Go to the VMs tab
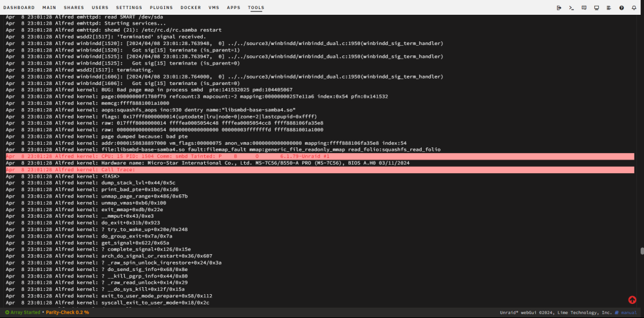The height and width of the screenshot is (318, 644). pyautogui.click(x=214, y=8)
